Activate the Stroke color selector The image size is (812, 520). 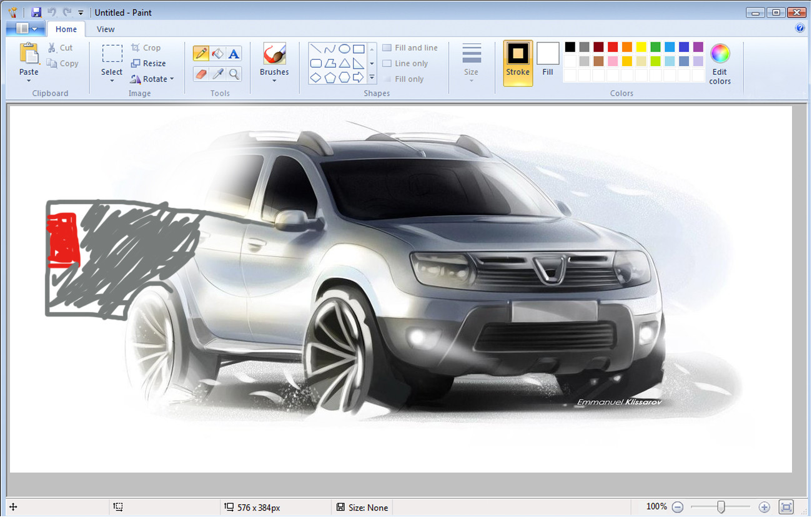[518, 63]
